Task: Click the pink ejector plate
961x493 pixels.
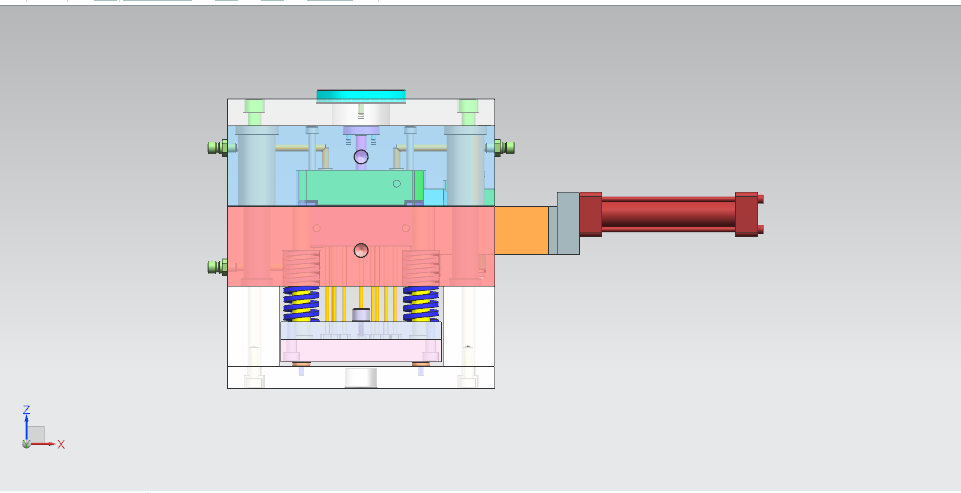Action: (x=360, y=350)
